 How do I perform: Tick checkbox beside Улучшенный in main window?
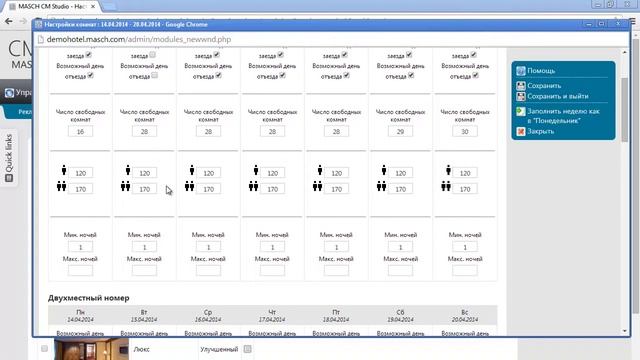(247, 349)
